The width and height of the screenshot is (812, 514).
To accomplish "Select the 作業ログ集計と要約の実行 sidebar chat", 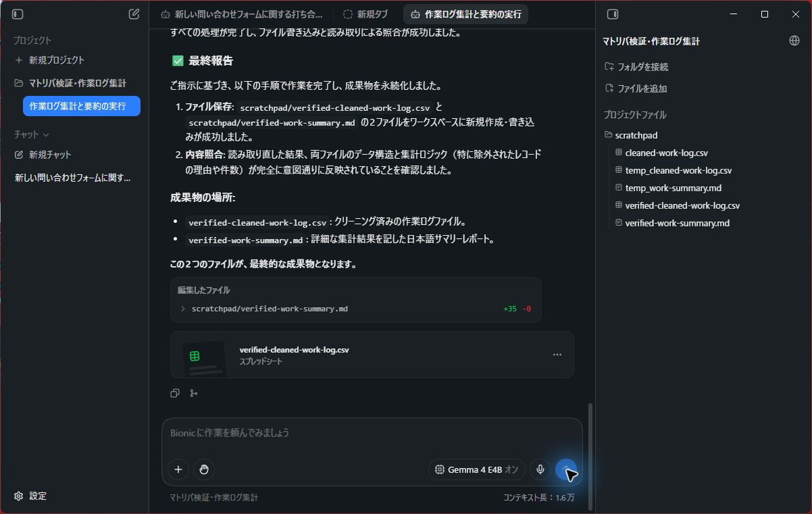I will [81, 106].
